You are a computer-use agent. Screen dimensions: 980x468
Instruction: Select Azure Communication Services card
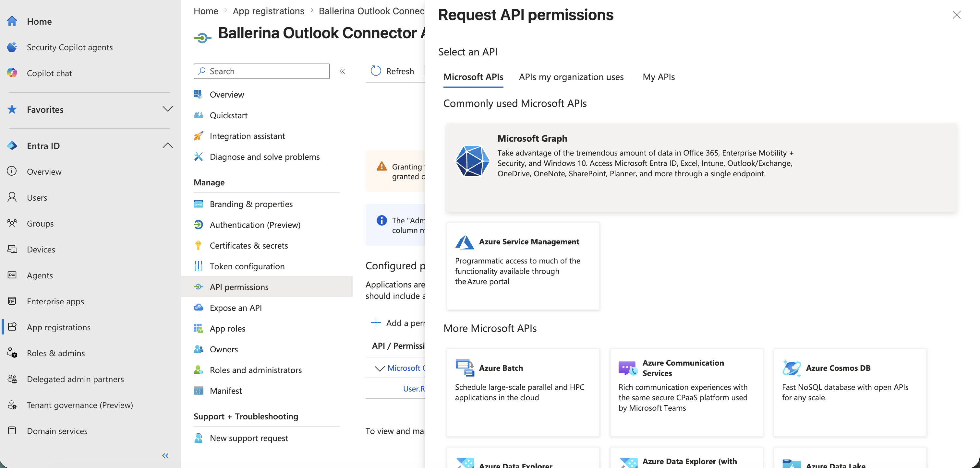(x=686, y=392)
